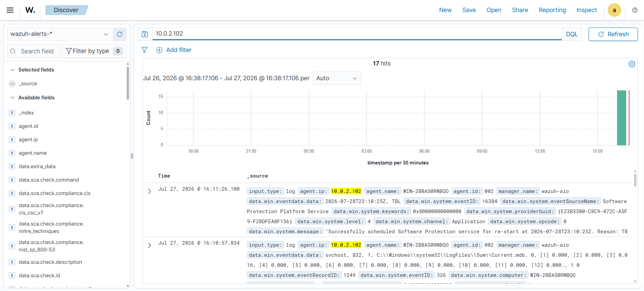Click the _index field type icon
This screenshot has width=644, height=291.
pos(12,113)
